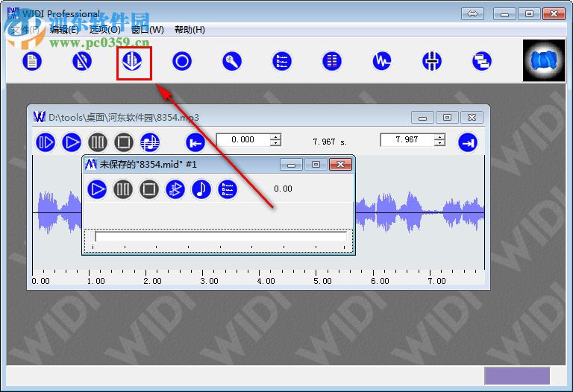Increase the start time 0.000 value

click(x=276, y=137)
